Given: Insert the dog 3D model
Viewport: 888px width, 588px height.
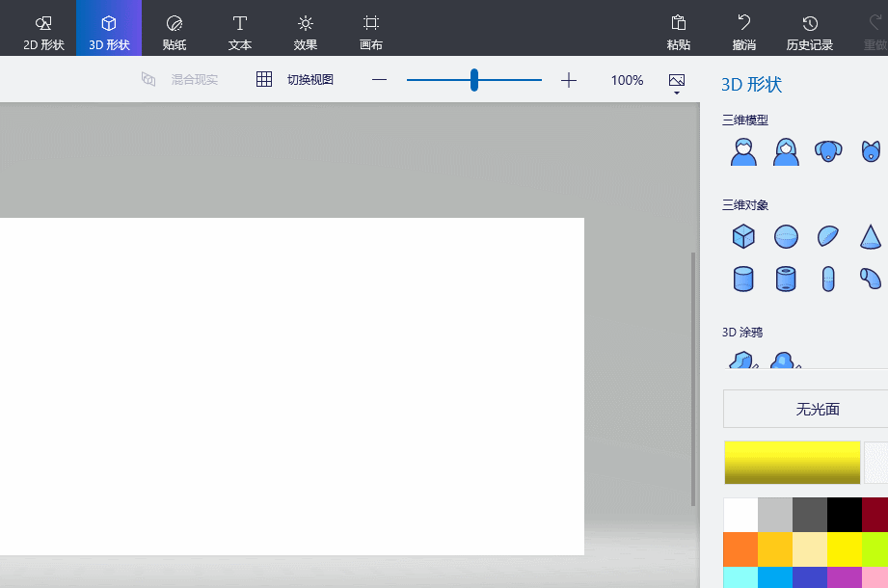Looking at the screenshot, I should (828, 151).
